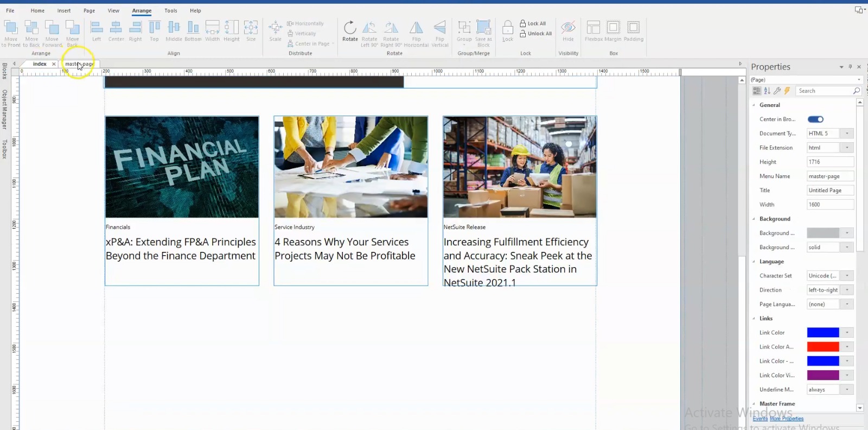Click the Scale distribute icon

(x=276, y=27)
